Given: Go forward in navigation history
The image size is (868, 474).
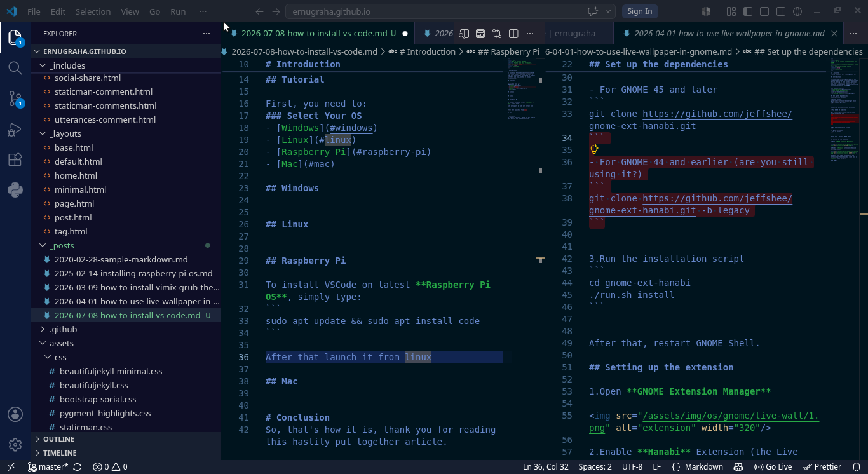Looking at the screenshot, I should point(276,11).
